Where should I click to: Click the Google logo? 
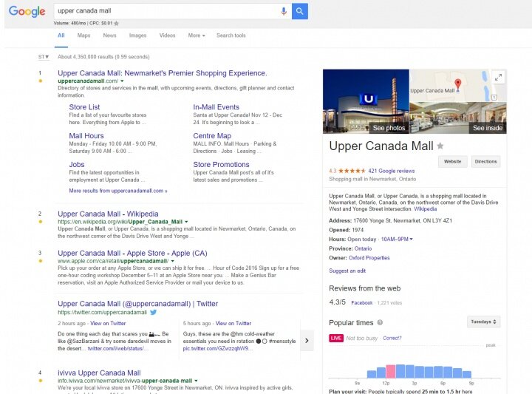click(27, 11)
